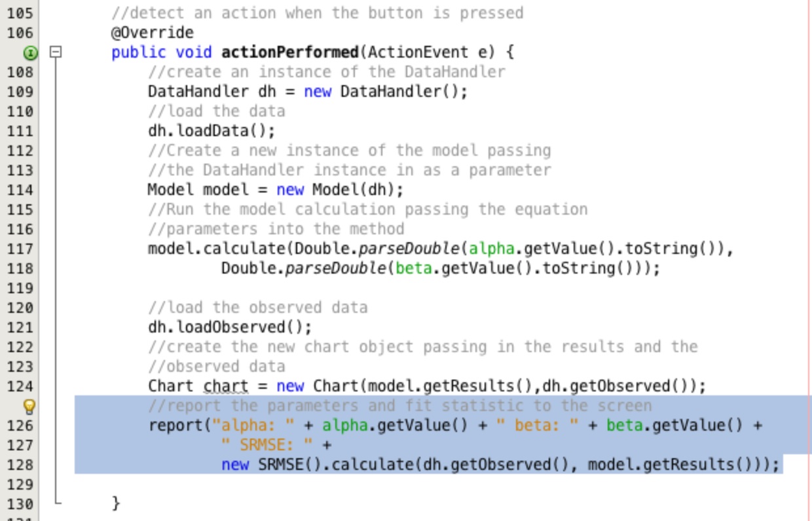Click the 'new DataHandler()' constructor call
Image resolution: width=812 pixels, height=521 pixels.
pos(382,92)
